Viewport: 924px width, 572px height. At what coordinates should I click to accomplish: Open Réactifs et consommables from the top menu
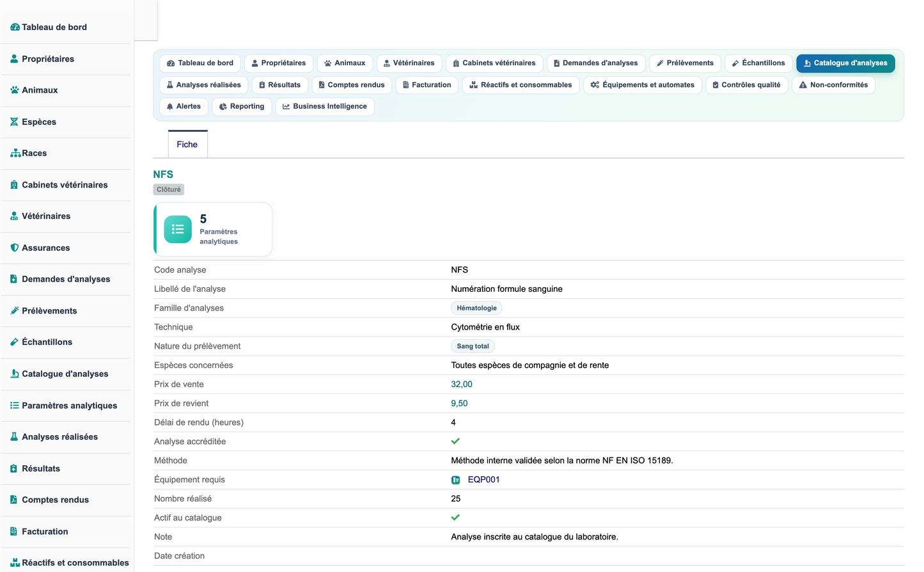(521, 85)
